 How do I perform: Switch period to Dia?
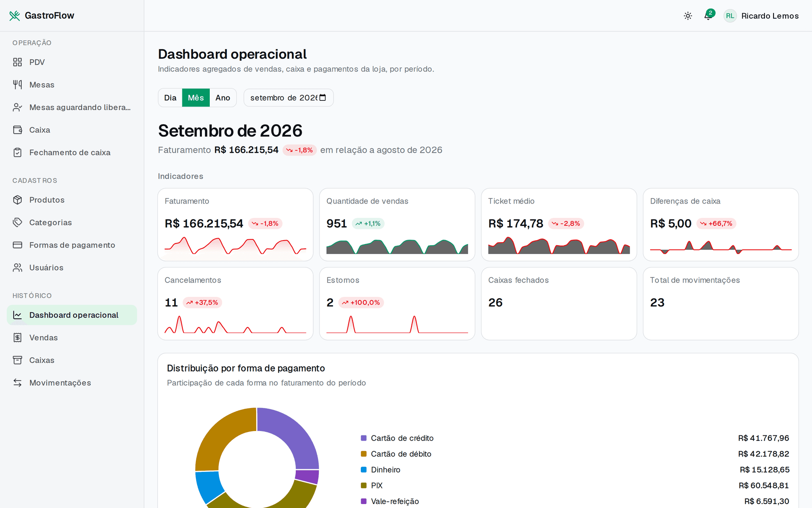[x=170, y=98]
